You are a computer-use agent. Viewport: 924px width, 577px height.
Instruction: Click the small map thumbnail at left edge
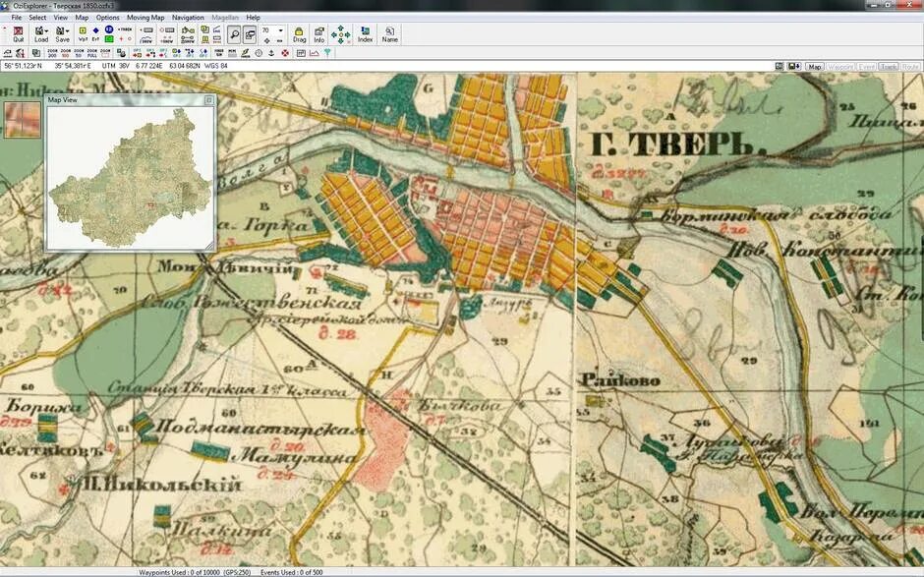pos(23,120)
